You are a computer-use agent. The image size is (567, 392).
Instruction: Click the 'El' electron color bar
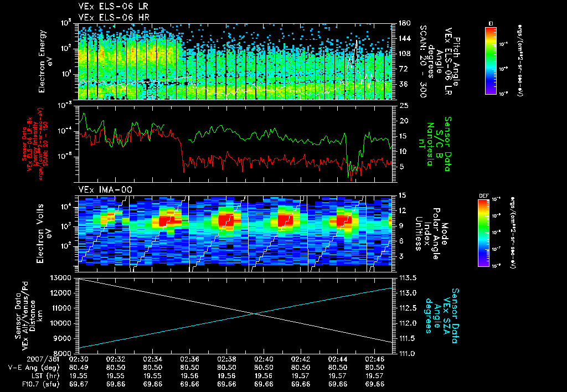tap(491, 61)
